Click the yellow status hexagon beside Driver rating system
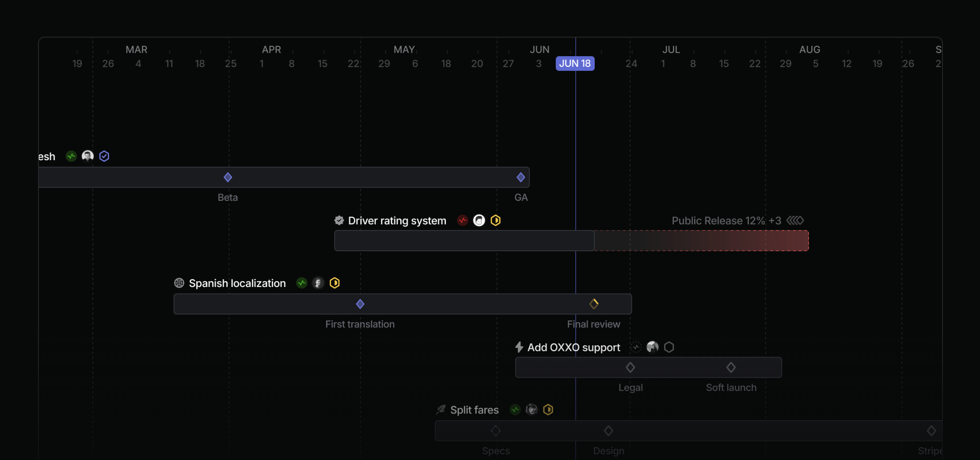Image resolution: width=980 pixels, height=460 pixels. click(x=495, y=220)
